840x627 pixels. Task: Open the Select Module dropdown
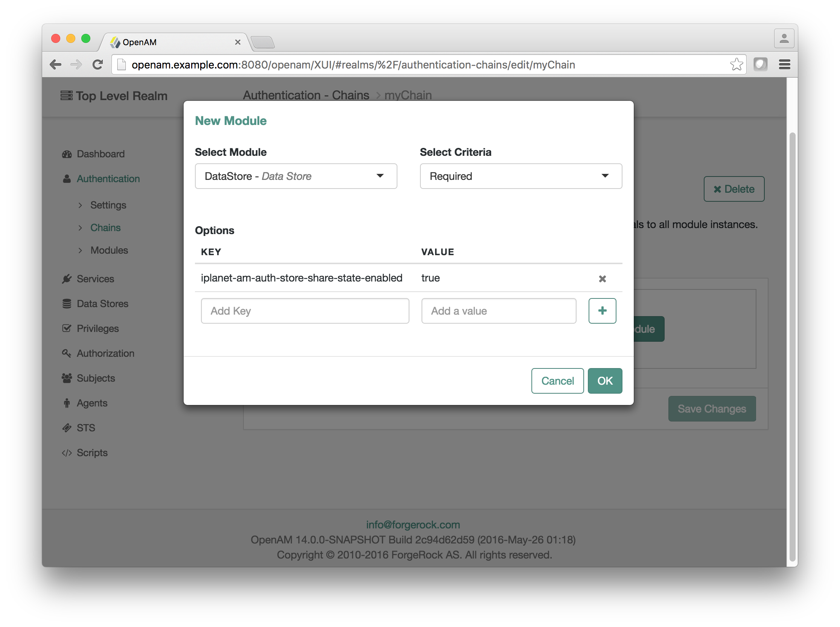coord(296,176)
